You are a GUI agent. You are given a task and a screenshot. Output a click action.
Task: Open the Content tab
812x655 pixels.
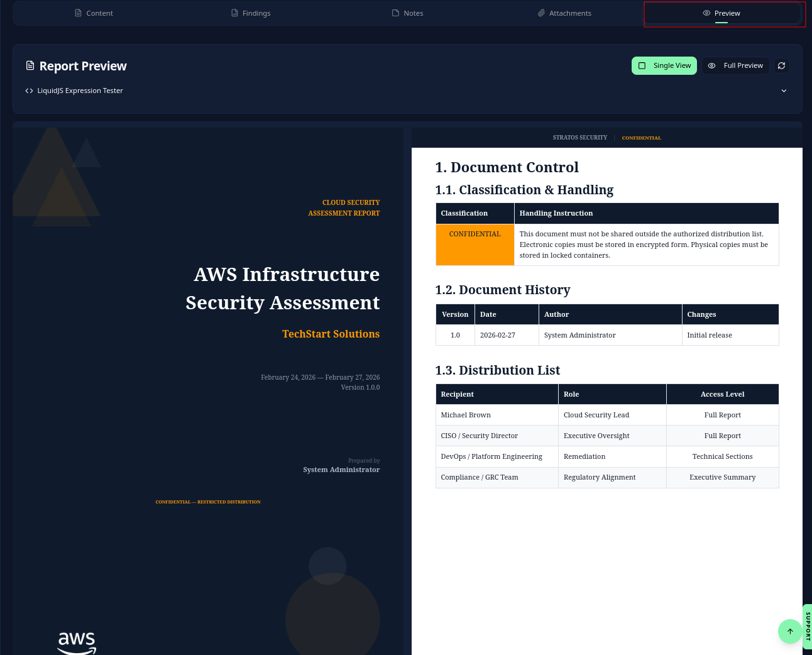[x=94, y=13]
